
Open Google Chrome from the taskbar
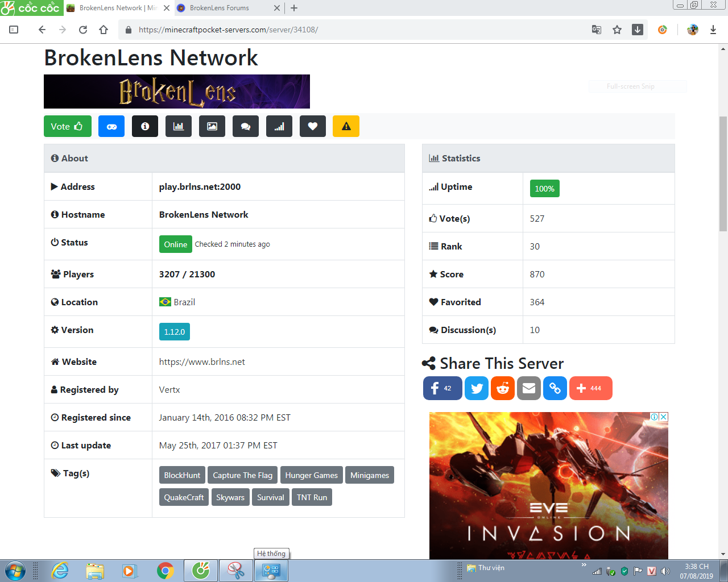(x=166, y=571)
